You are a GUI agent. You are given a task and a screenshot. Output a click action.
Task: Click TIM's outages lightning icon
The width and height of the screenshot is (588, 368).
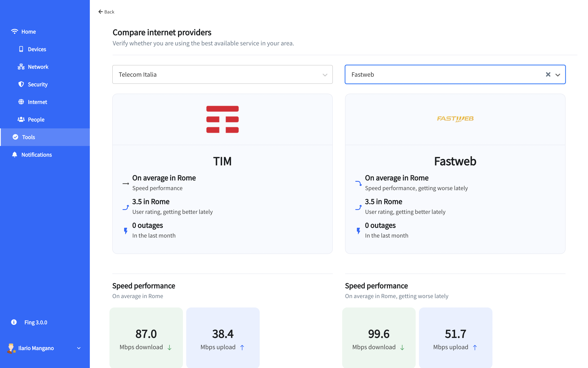pos(126,231)
